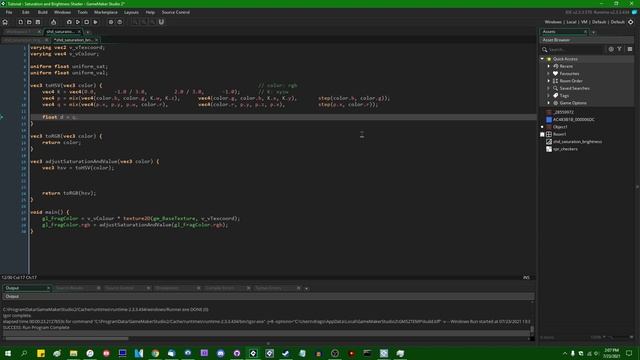Expand the Room Order item
The height and width of the screenshot is (360, 640).
(x=549, y=81)
